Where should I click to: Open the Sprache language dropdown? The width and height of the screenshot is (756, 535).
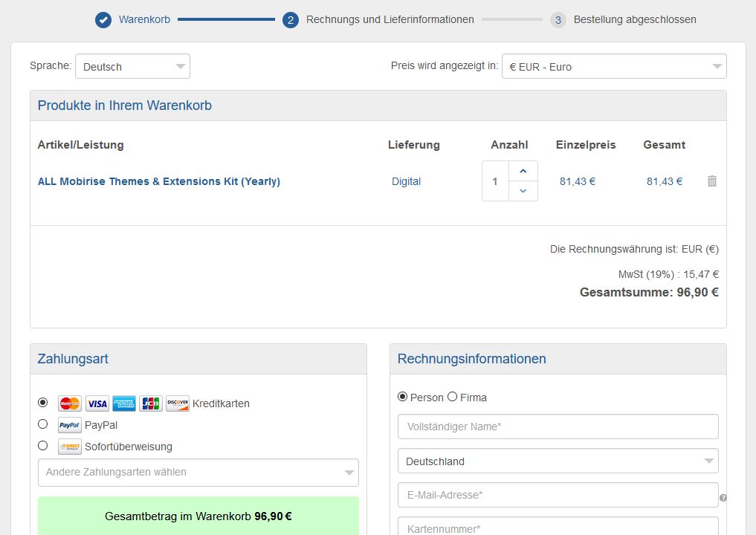coord(132,67)
